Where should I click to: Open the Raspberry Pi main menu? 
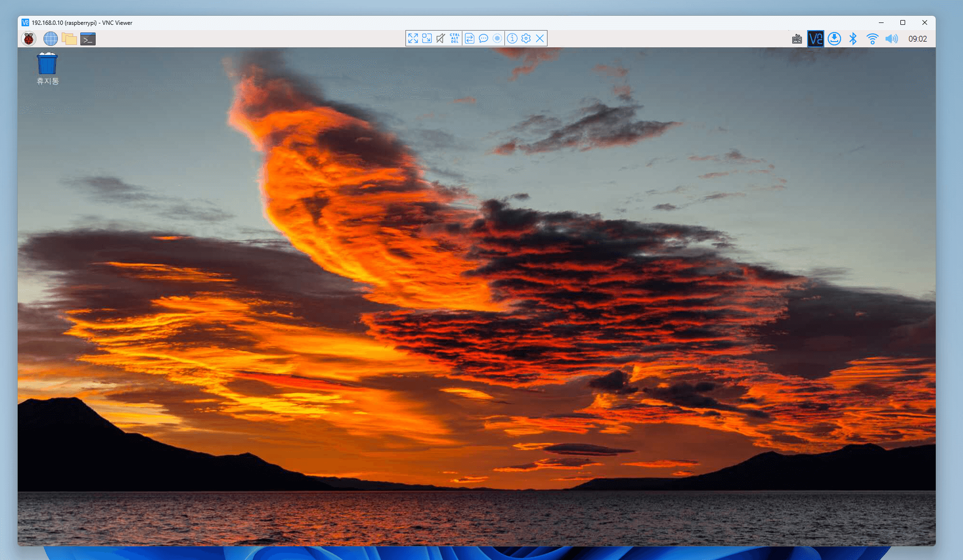click(29, 39)
